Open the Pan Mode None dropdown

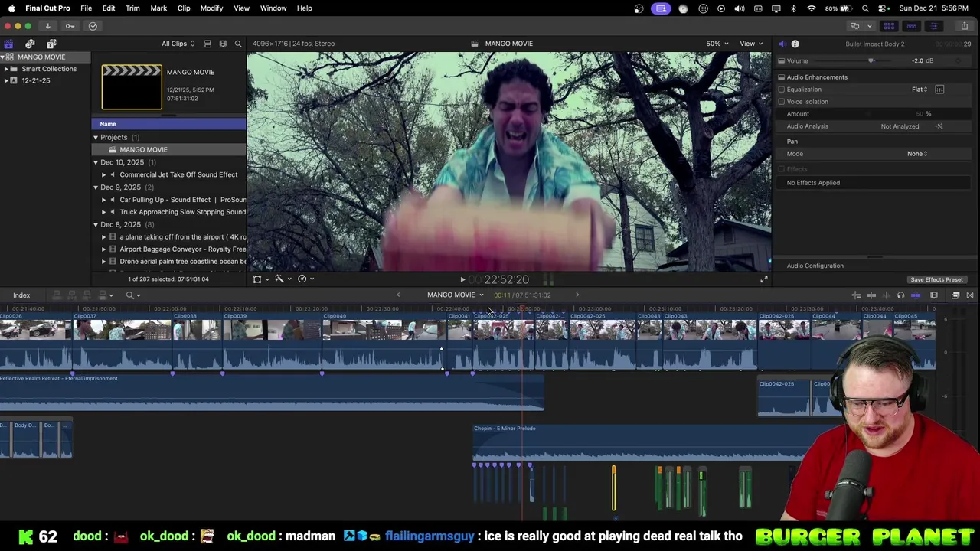917,154
